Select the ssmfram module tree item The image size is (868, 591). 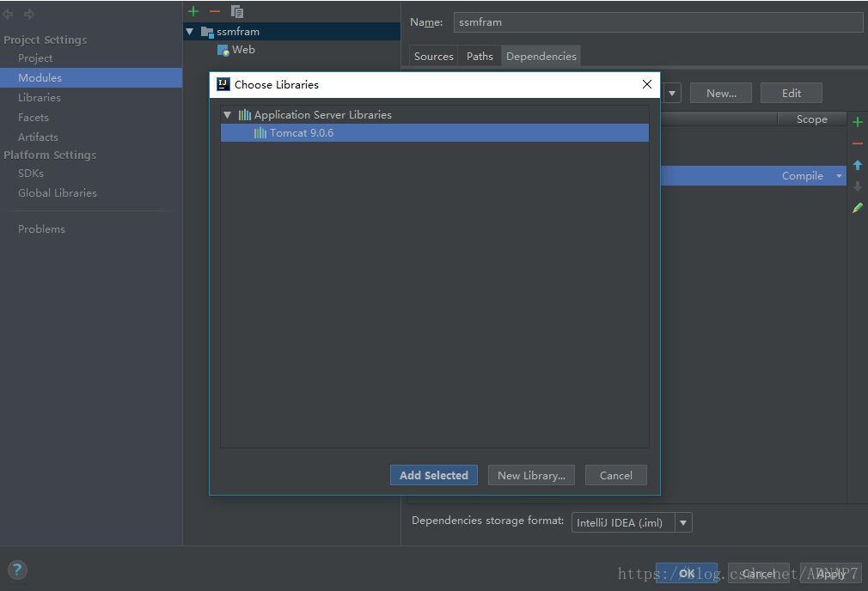click(x=291, y=32)
